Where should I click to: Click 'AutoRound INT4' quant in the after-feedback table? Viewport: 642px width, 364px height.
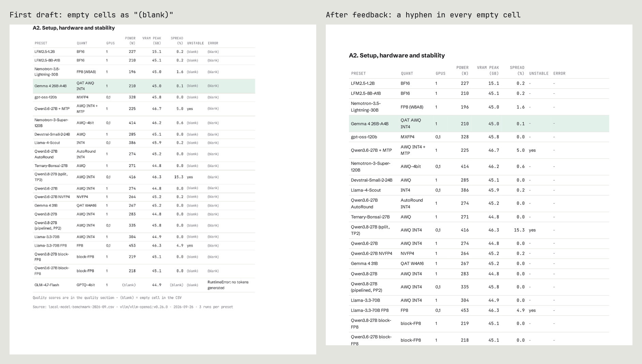pos(412,203)
